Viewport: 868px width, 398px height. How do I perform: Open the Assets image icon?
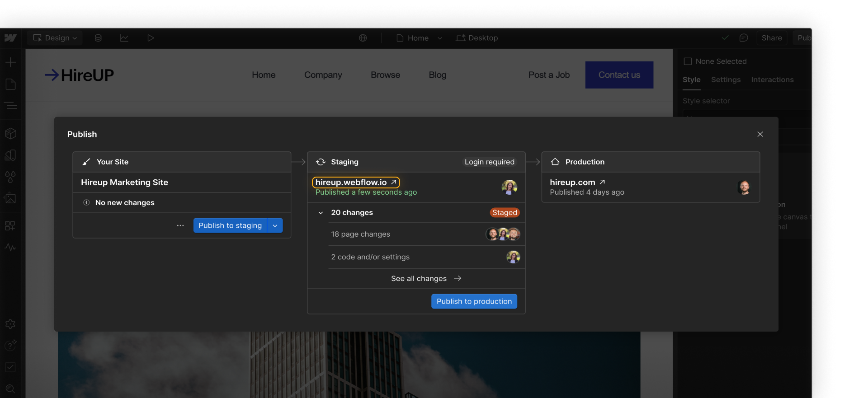(x=10, y=198)
